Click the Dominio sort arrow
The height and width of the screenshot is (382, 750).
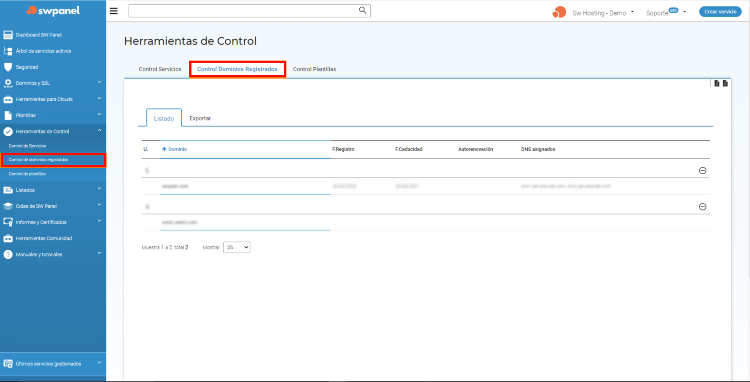[x=164, y=149]
